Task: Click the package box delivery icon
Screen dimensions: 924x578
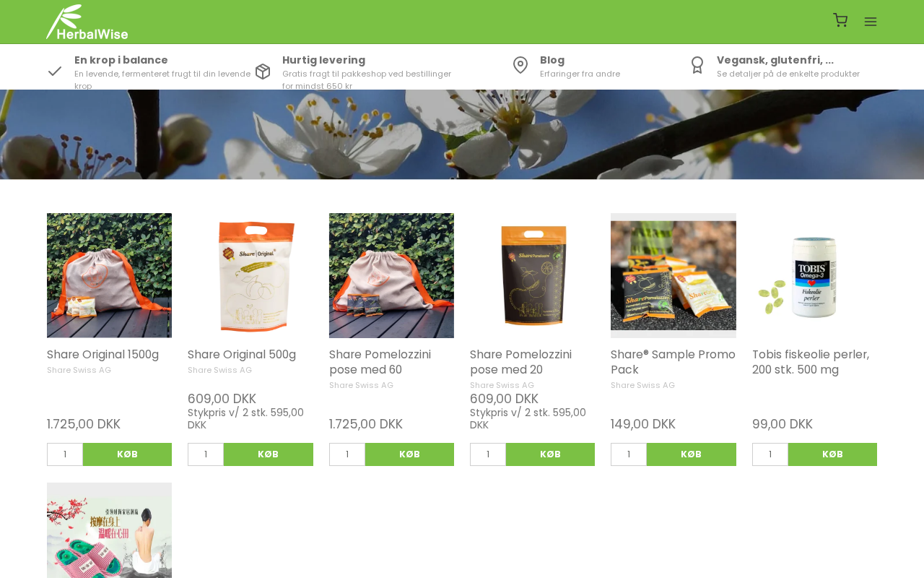Action: tap(263, 71)
